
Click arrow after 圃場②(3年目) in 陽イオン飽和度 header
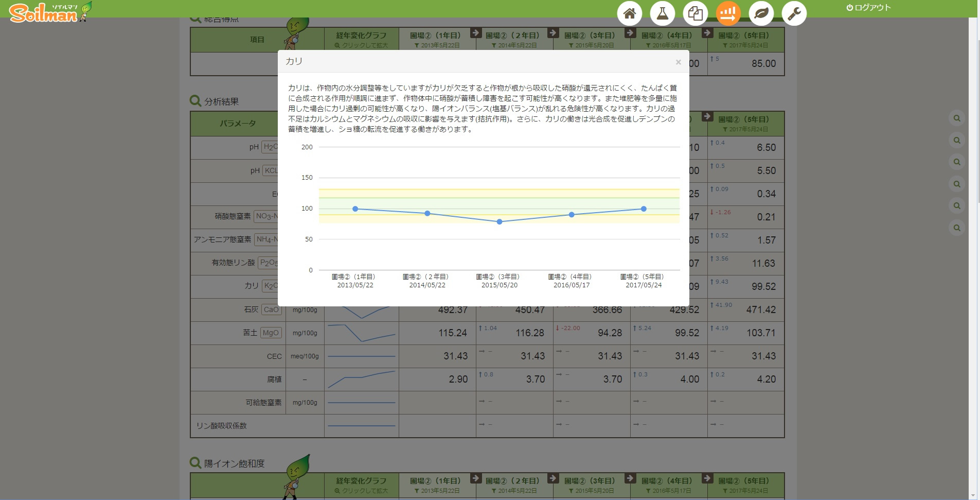630,478
